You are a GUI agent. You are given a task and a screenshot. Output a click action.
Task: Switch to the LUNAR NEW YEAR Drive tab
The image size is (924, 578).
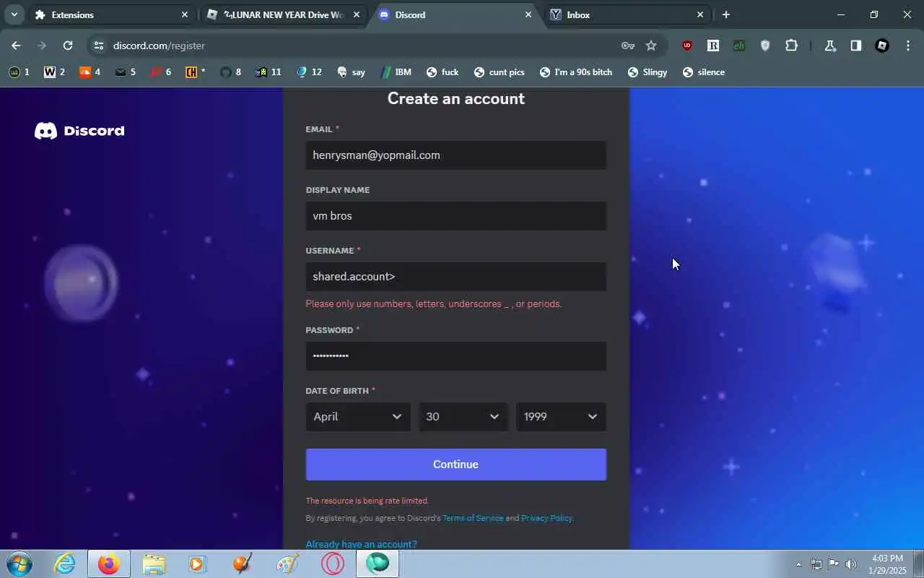(x=283, y=14)
